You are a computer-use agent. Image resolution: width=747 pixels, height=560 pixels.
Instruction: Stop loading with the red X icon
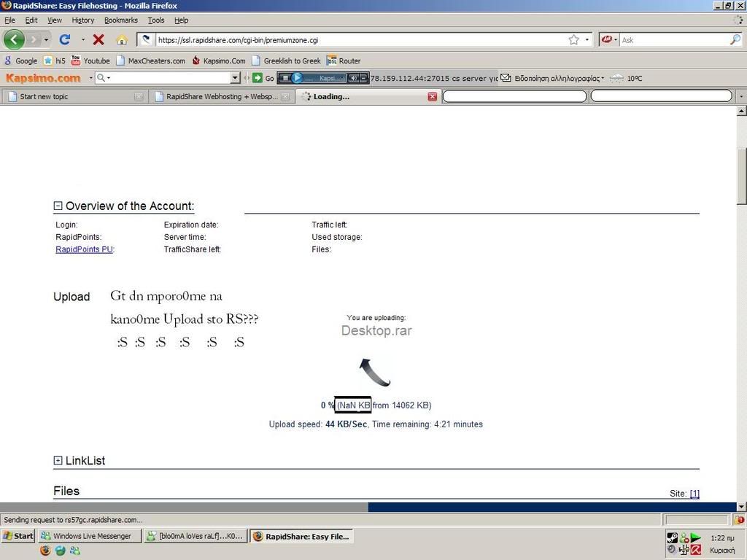pos(98,39)
